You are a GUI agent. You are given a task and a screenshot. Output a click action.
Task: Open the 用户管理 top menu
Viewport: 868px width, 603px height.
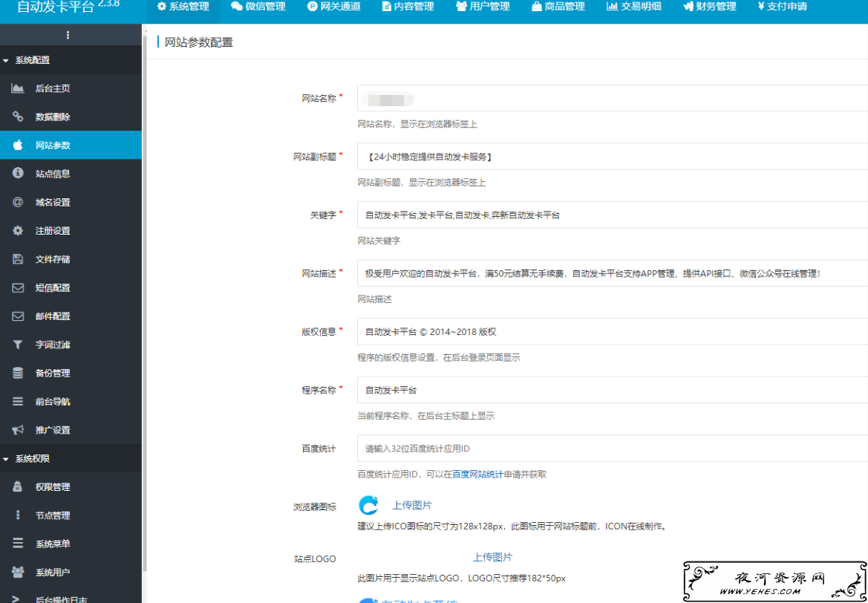[x=483, y=7]
